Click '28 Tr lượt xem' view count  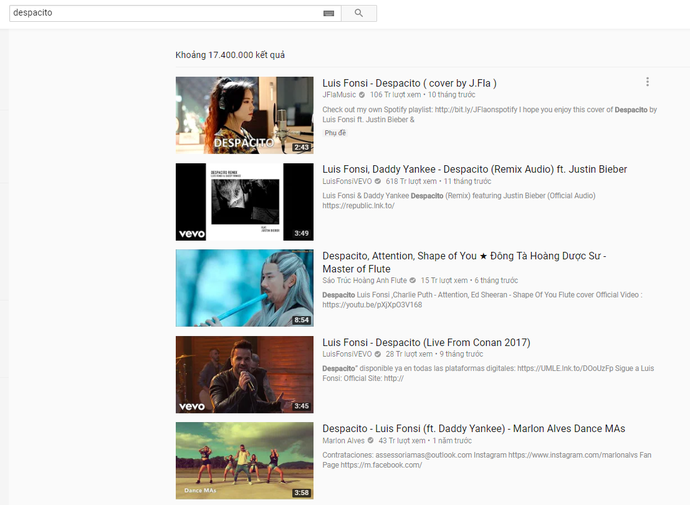coord(409,354)
